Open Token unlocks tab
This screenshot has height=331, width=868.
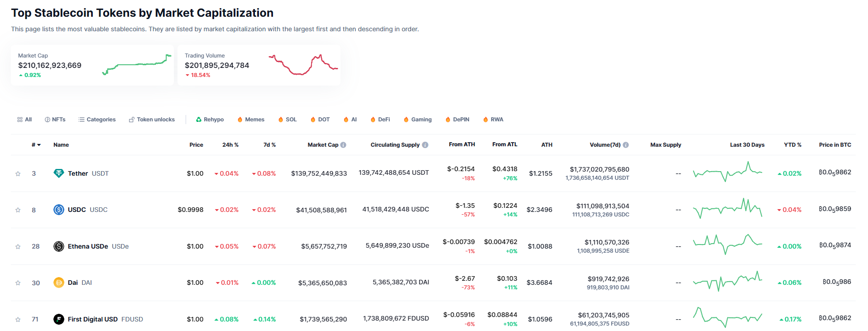(152, 120)
